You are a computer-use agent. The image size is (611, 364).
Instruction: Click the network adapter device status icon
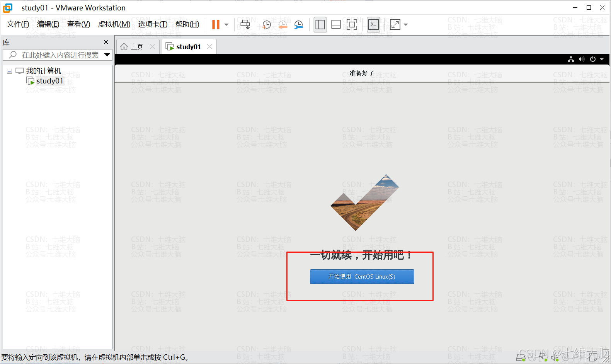click(x=543, y=358)
